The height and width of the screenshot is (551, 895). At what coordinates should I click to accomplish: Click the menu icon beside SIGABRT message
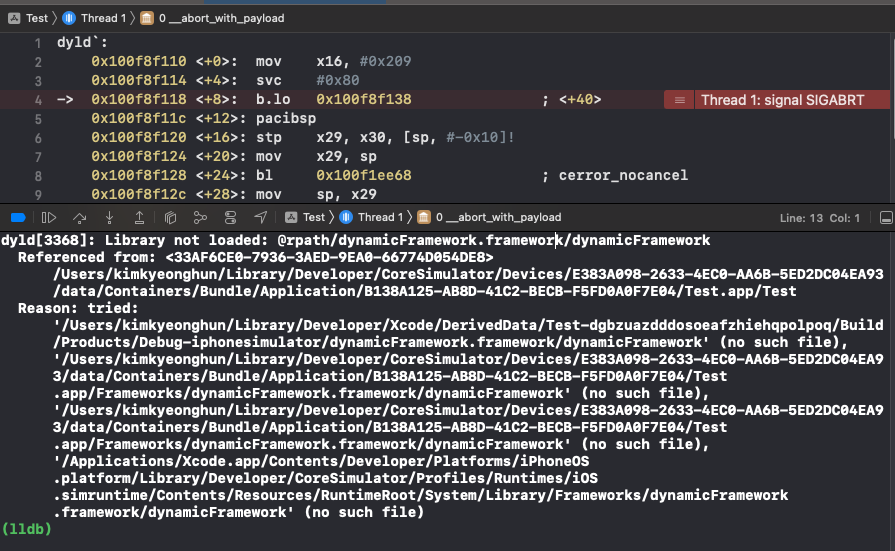tap(679, 100)
